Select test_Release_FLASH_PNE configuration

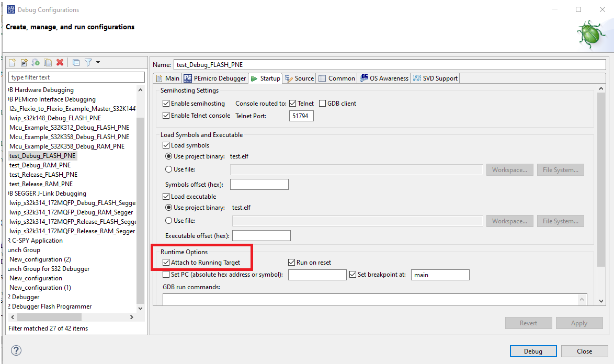pyautogui.click(x=43, y=175)
